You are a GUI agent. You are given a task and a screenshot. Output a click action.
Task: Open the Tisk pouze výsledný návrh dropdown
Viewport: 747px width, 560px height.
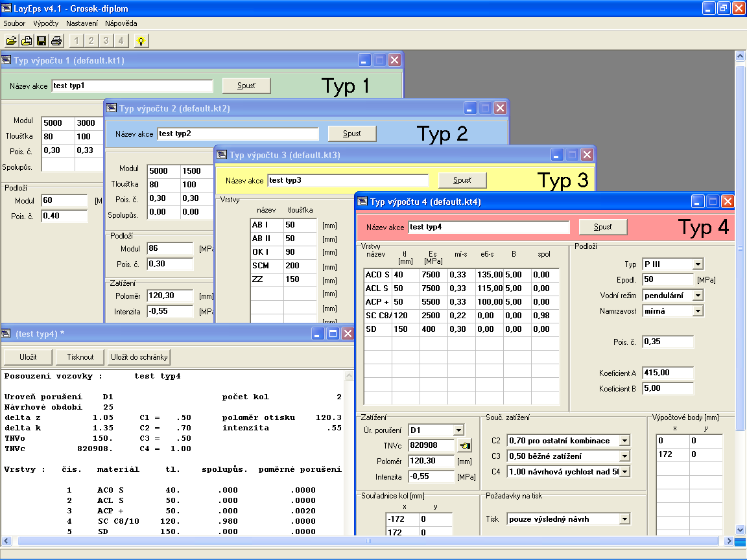(x=624, y=520)
